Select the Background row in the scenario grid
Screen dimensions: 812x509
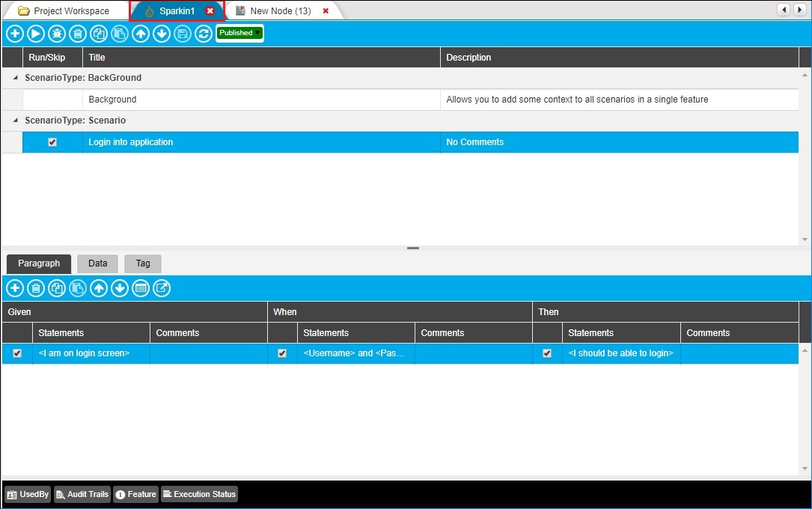pos(262,100)
